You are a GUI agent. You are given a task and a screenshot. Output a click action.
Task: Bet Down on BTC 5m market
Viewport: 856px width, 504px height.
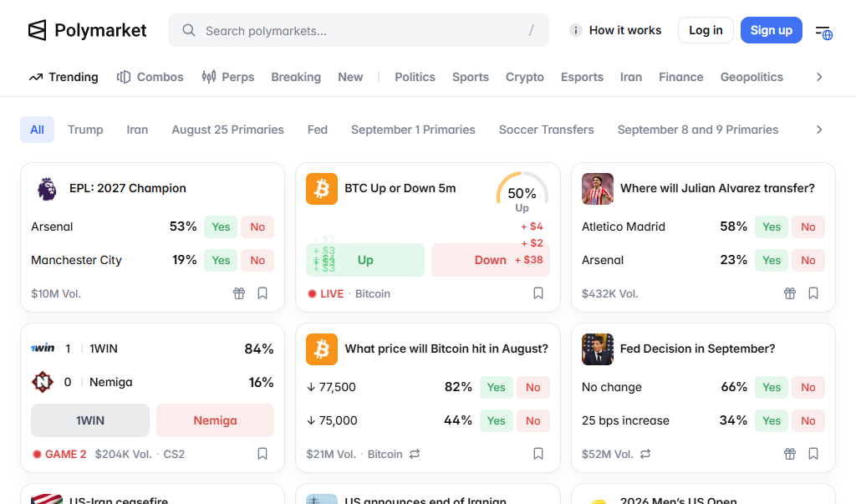click(490, 260)
